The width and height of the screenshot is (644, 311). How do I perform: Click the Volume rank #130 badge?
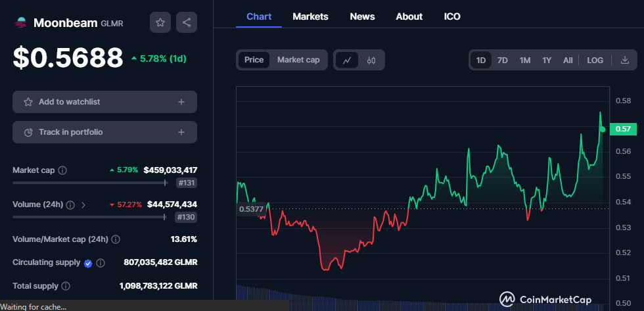tap(186, 218)
